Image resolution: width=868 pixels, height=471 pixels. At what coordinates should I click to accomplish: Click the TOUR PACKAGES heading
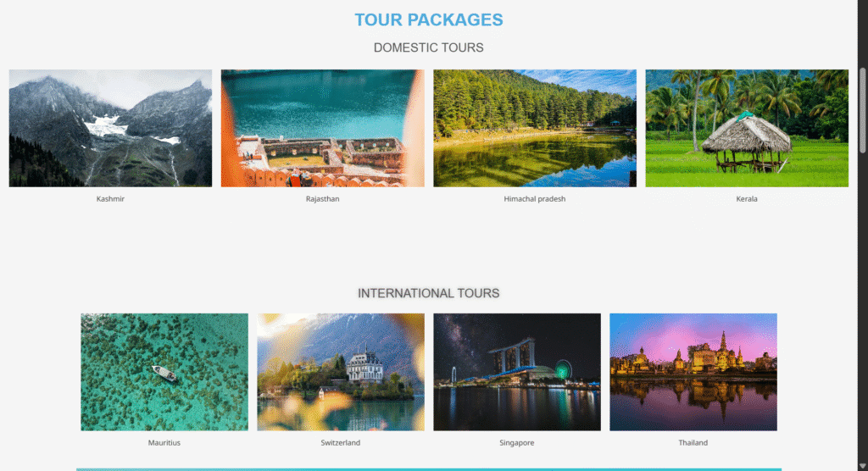[428, 20]
